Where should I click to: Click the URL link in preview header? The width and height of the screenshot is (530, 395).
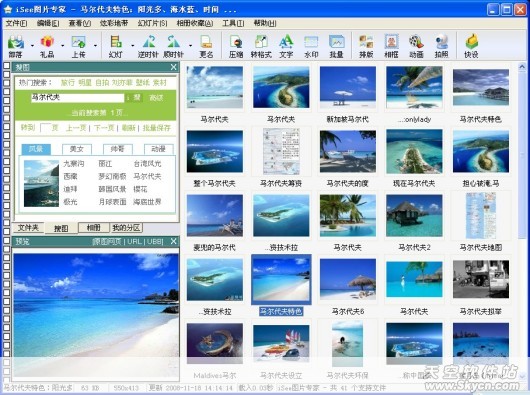click(135, 242)
